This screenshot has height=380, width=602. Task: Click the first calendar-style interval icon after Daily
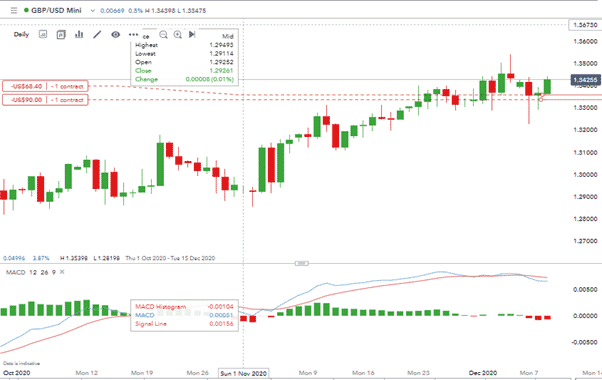(x=43, y=35)
